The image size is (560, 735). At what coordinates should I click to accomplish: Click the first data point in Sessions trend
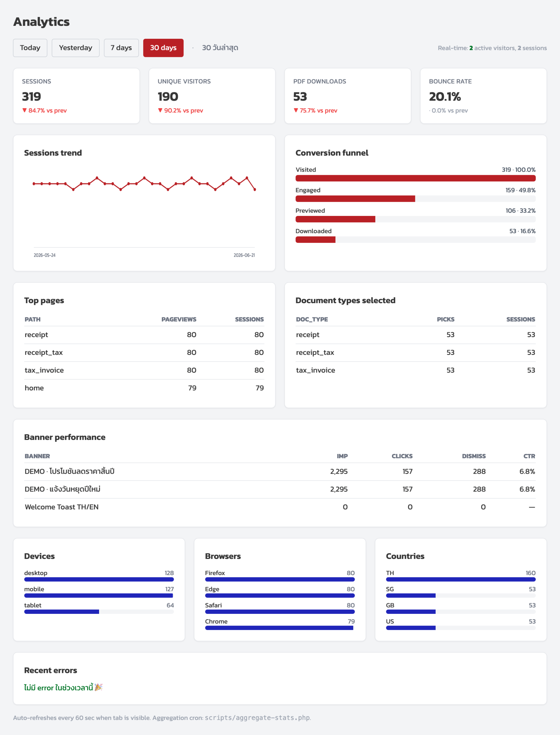coord(34,183)
